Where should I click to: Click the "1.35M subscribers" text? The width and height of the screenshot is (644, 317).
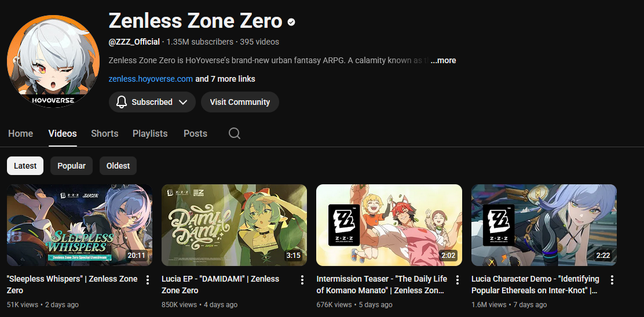[x=200, y=42]
